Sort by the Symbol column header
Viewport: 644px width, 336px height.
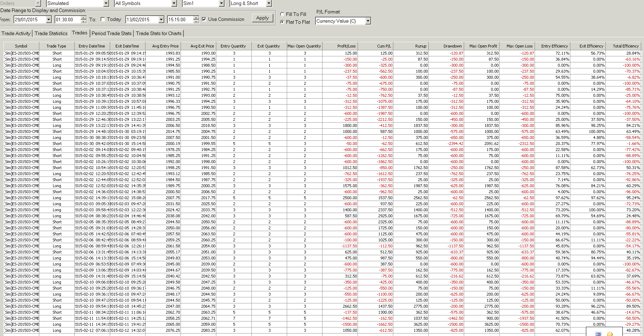pos(21,46)
